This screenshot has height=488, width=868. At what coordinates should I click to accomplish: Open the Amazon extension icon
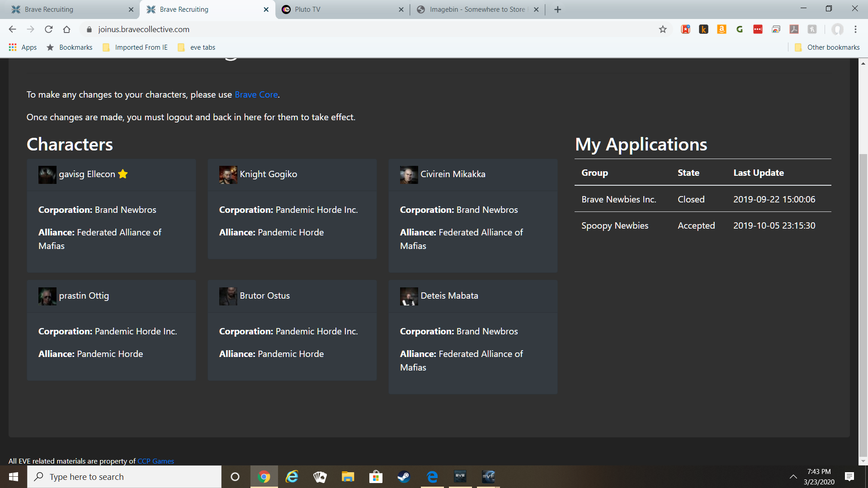[x=722, y=29]
